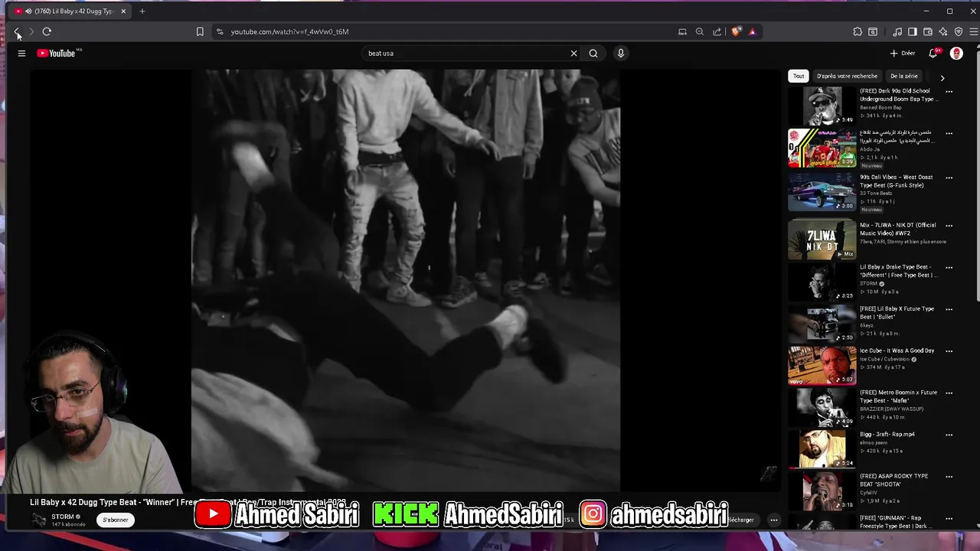The width and height of the screenshot is (980, 551).
Task: Clear the search text with X
Action: [573, 54]
